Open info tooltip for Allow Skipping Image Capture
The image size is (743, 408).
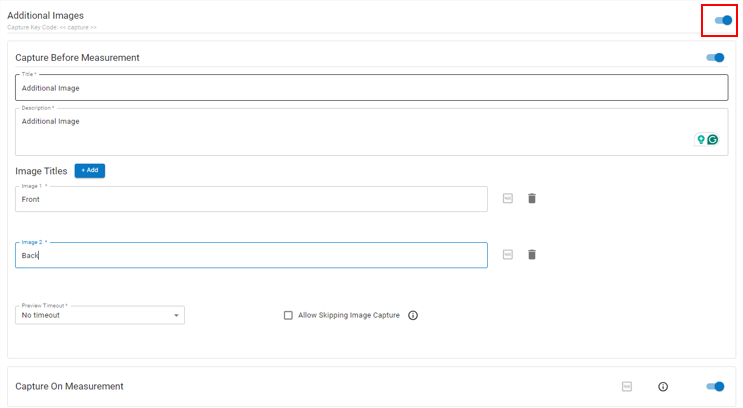[x=413, y=315]
